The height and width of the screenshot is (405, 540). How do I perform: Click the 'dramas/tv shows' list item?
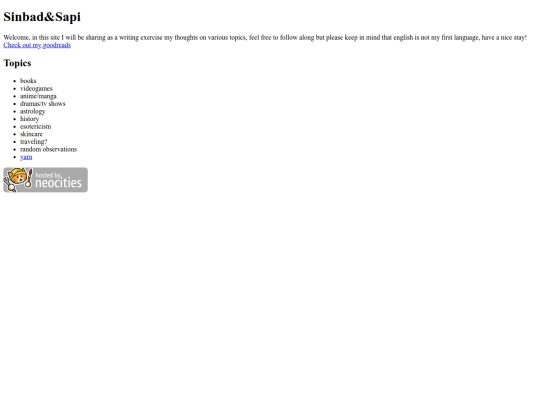coord(43,104)
